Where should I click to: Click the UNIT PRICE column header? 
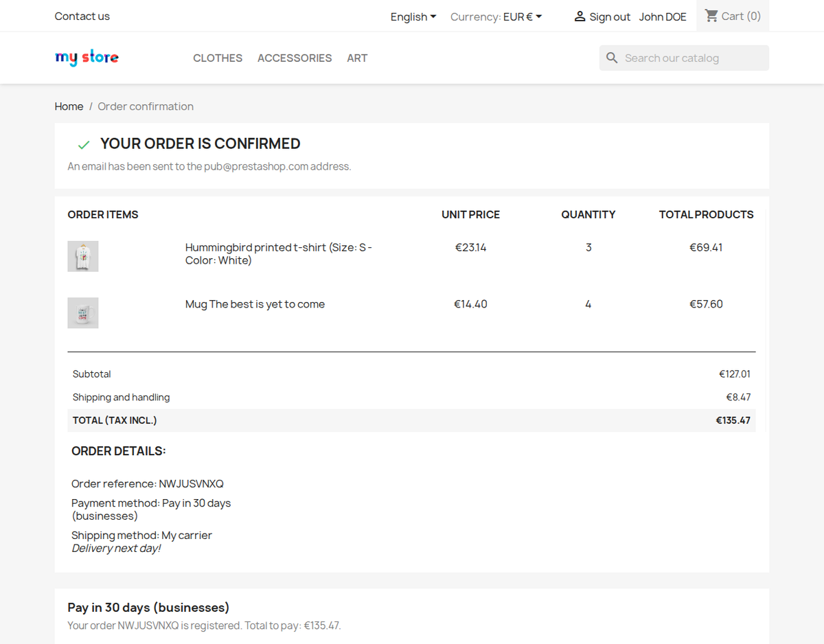click(x=470, y=215)
